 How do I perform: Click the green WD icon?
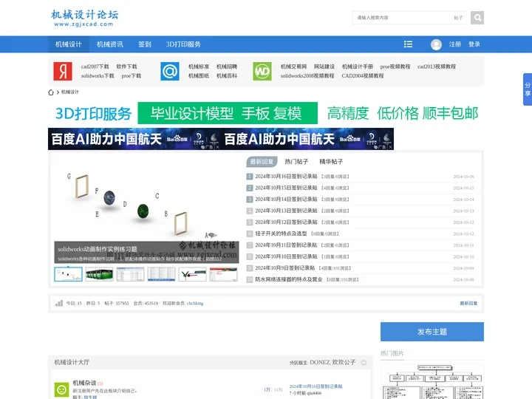[x=262, y=71]
